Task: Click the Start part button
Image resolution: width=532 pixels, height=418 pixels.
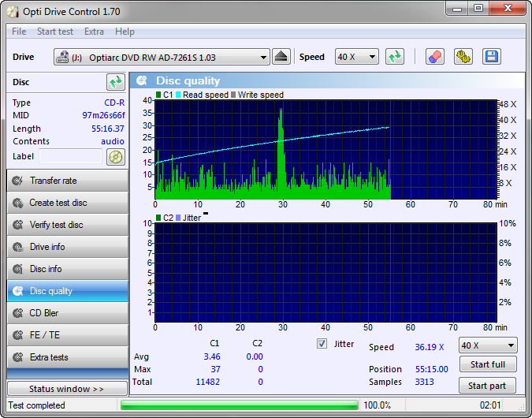Action: tap(487, 386)
